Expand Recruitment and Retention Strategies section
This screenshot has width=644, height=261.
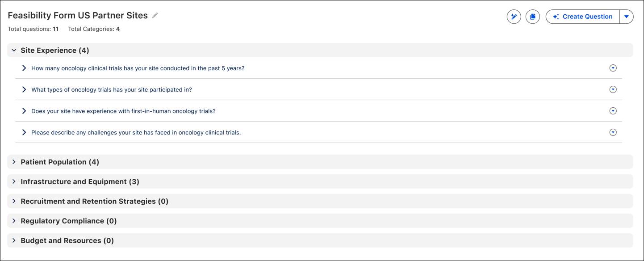[14, 201]
